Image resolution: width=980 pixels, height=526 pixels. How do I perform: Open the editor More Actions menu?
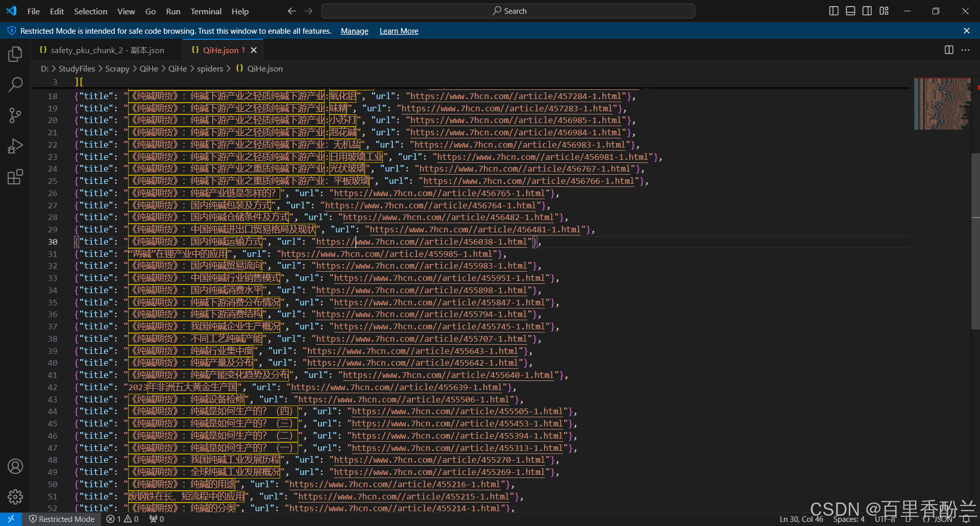tap(965, 50)
